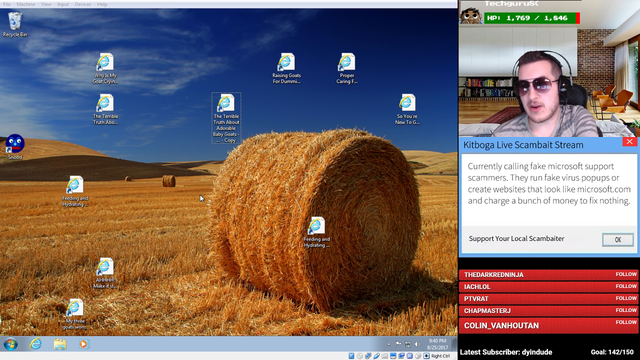Click the 'Right Ctrl' host key label
The width and height of the screenshot is (640, 360).
[x=440, y=356]
